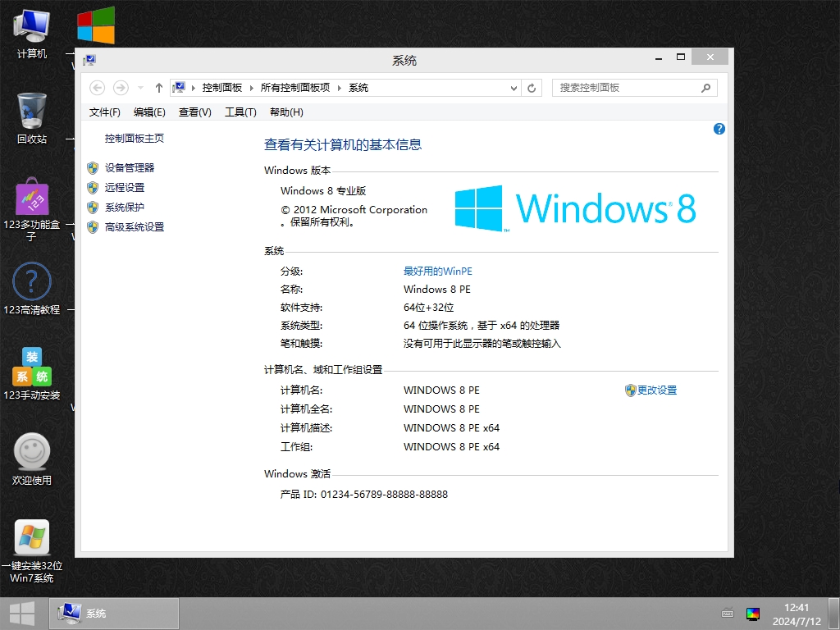The image size is (840, 630).
Task: Click the shield icon beside 系统保护
Action: [93, 208]
